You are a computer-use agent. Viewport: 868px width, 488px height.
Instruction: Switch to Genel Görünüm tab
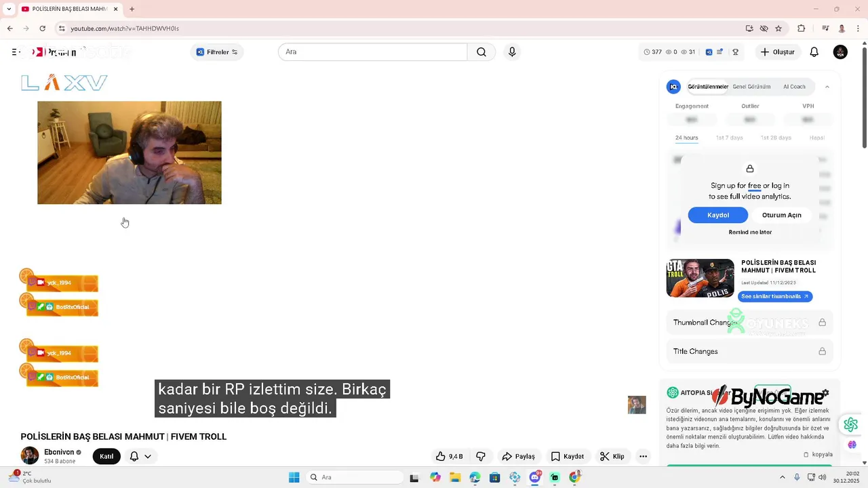751,87
